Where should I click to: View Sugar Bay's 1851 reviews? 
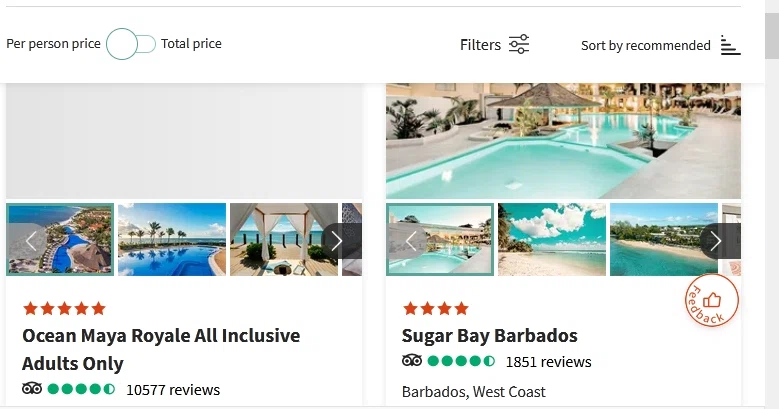point(548,362)
